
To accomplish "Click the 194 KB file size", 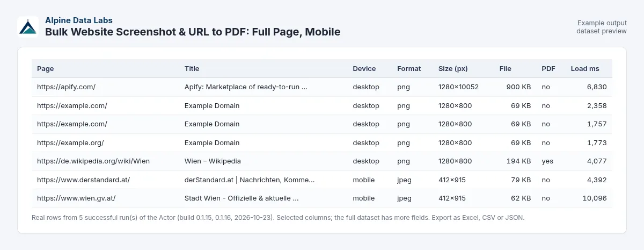I will pyautogui.click(x=519, y=161).
